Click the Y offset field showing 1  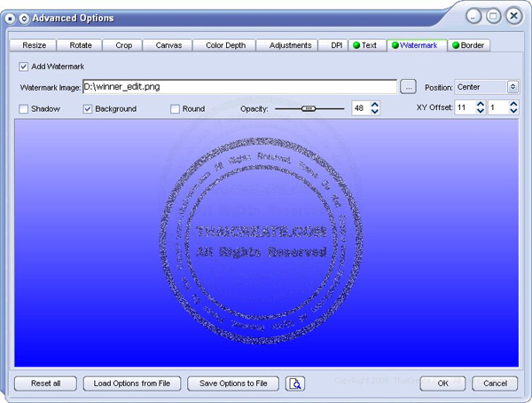point(498,107)
